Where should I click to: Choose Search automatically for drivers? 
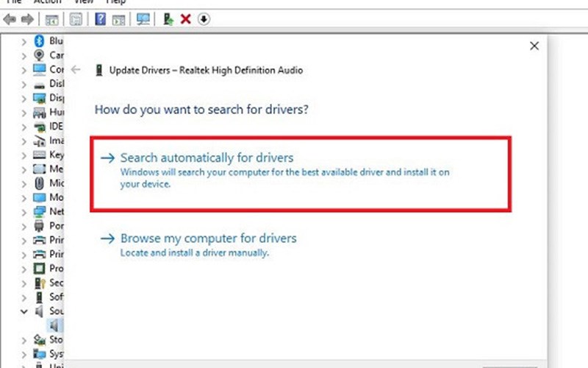(301, 174)
